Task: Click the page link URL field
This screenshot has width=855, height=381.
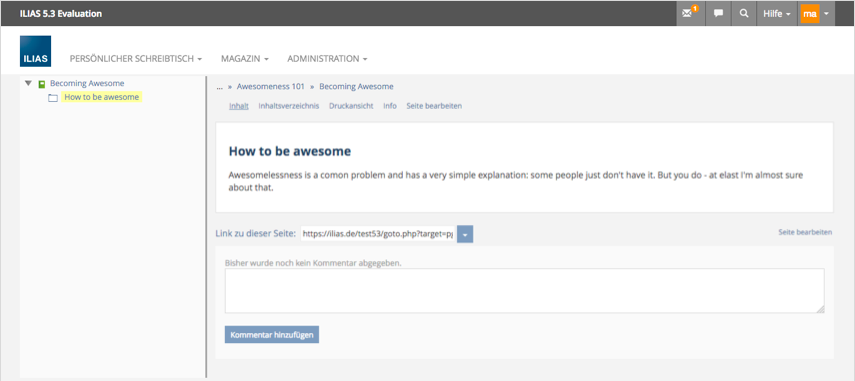Action: coord(377,234)
